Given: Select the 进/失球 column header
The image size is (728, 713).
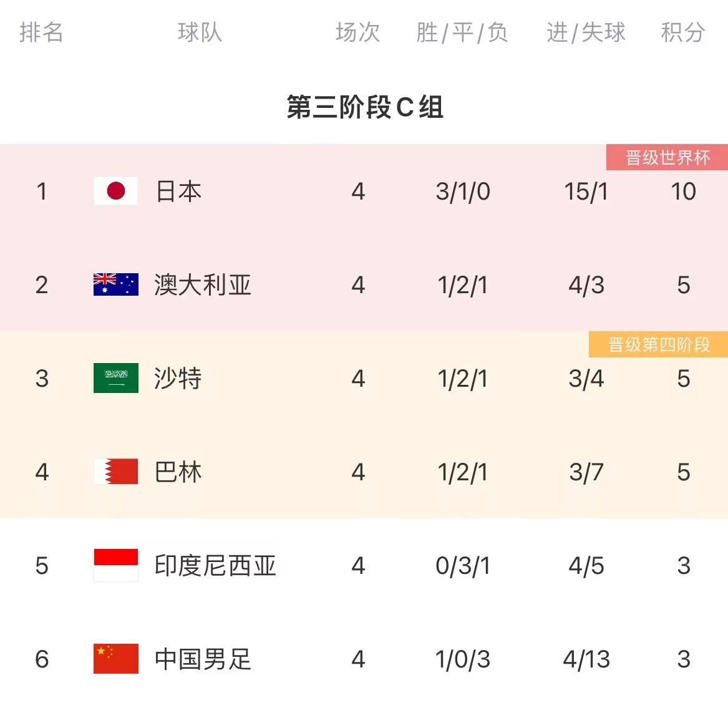Looking at the screenshot, I should coord(586,32).
